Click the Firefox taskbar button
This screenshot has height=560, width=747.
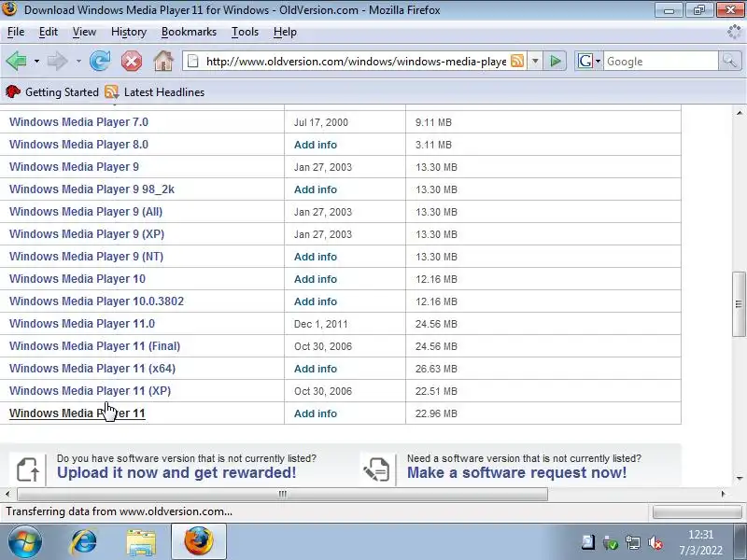pyautogui.click(x=199, y=541)
